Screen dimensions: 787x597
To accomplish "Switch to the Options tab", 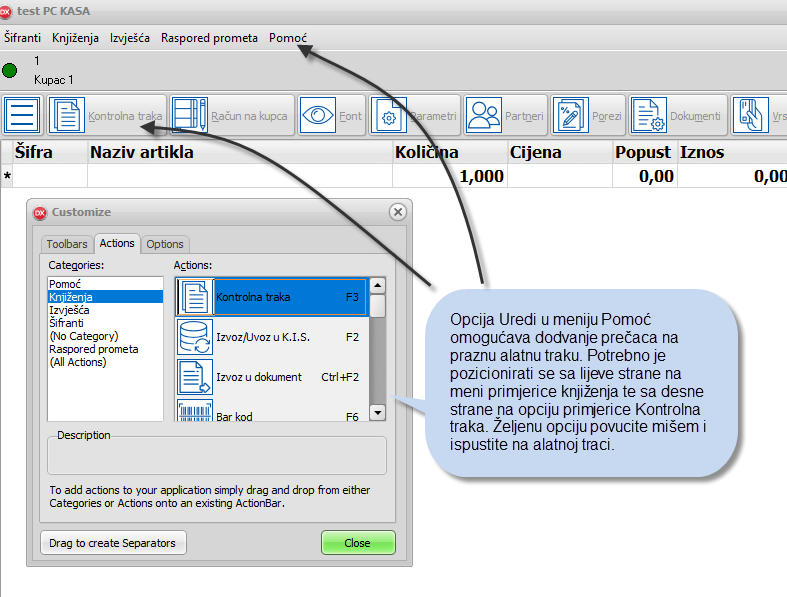I will (x=165, y=243).
